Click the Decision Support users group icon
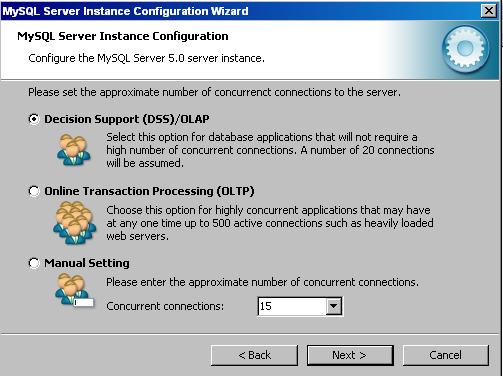 pos(74,150)
